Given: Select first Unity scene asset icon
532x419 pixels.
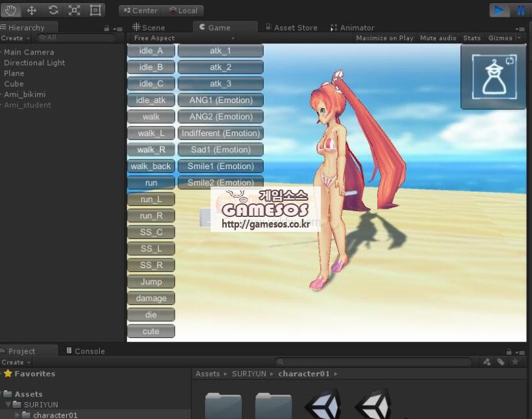Looking at the screenshot, I should [323, 404].
